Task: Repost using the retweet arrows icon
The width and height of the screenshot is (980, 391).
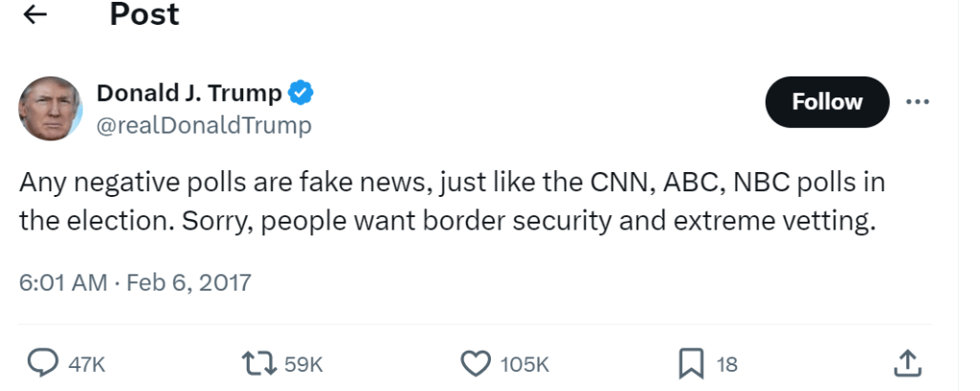Action: click(x=260, y=362)
